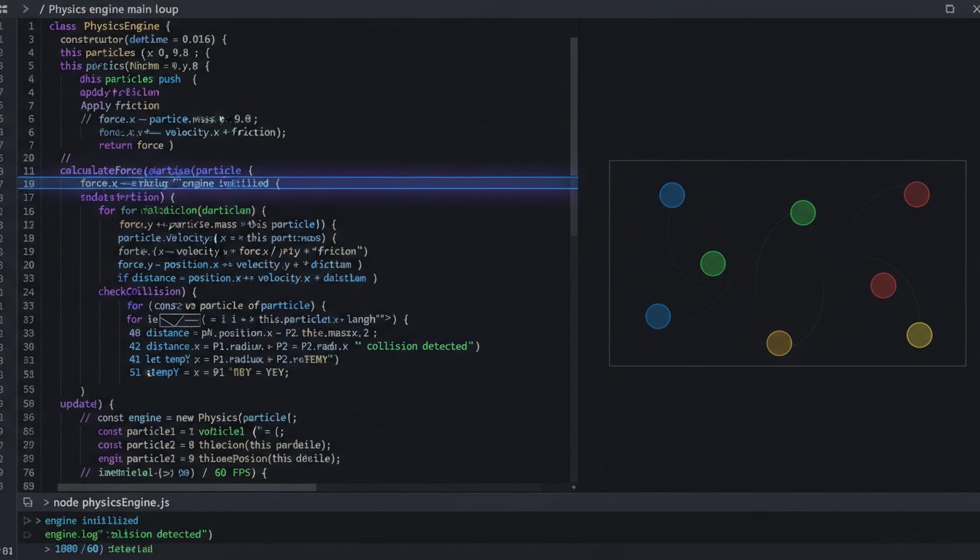Select the upper green particle in the canvas
The width and height of the screenshot is (980, 560).
click(802, 213)
